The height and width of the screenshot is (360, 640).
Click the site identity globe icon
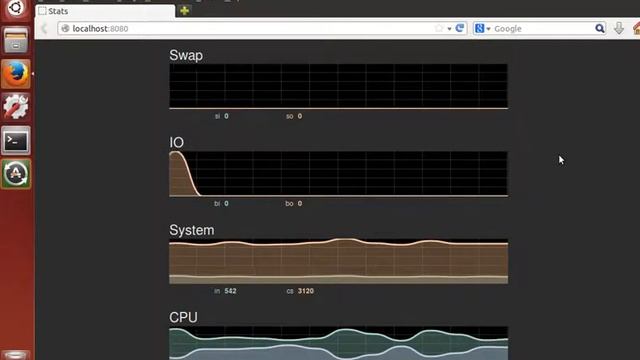pyautogui.click(x=65, y=29)
